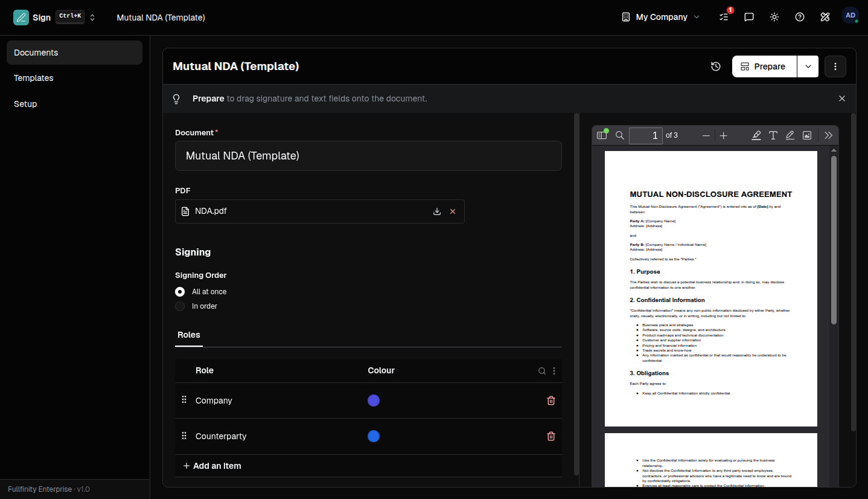The width and height of the screenshot is (868, 499).
Task: Select the PDF highlight tool
Action: [756, 135]
